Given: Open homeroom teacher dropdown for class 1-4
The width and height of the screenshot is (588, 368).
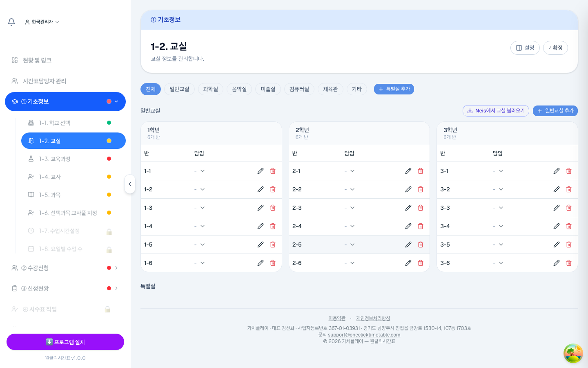Looking at the screenshot, I should 200,226.
